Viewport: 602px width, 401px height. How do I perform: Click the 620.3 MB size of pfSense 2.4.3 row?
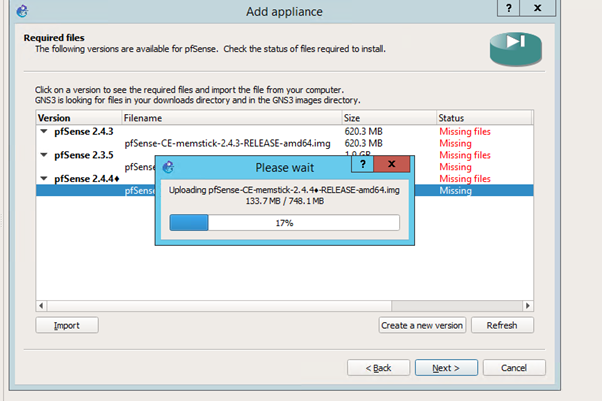(x=363, y=131)
